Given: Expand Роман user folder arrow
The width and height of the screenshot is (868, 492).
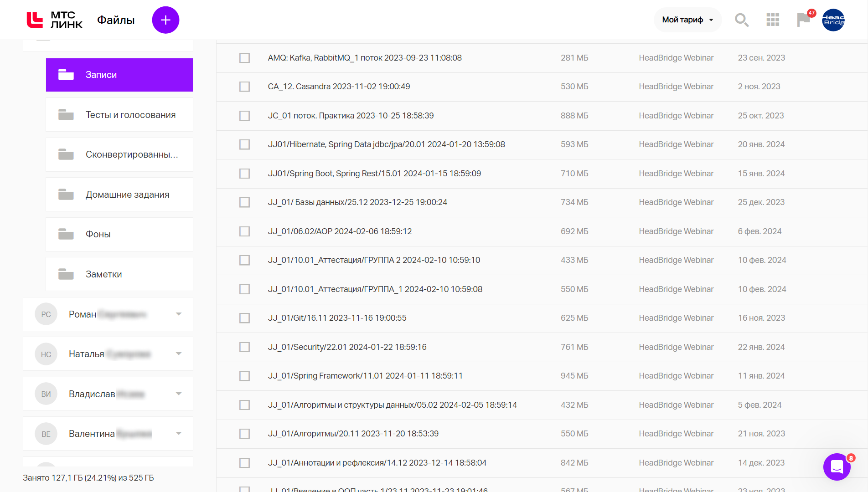Looking at the screenshot, I should 179,314.
